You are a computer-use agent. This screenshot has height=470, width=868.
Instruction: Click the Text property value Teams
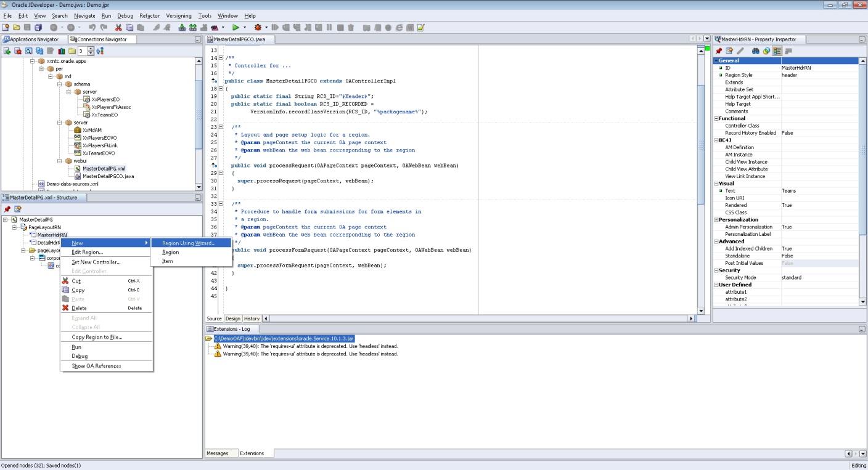point(819,191)
